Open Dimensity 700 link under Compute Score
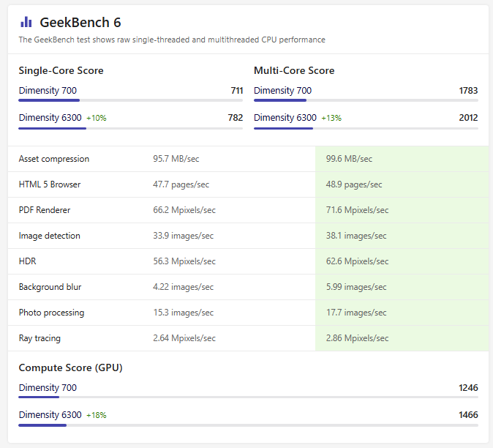The image size is (493, 448). coord(48,387)
